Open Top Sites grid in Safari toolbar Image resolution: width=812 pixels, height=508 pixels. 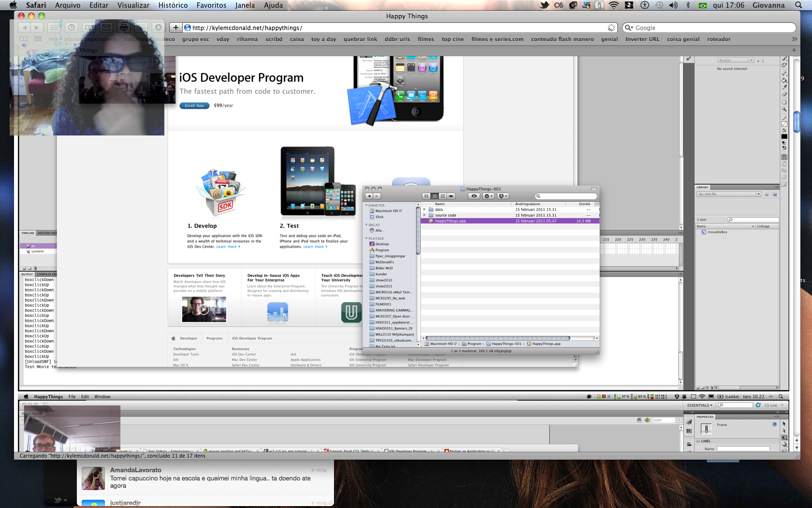pos(54,28)
